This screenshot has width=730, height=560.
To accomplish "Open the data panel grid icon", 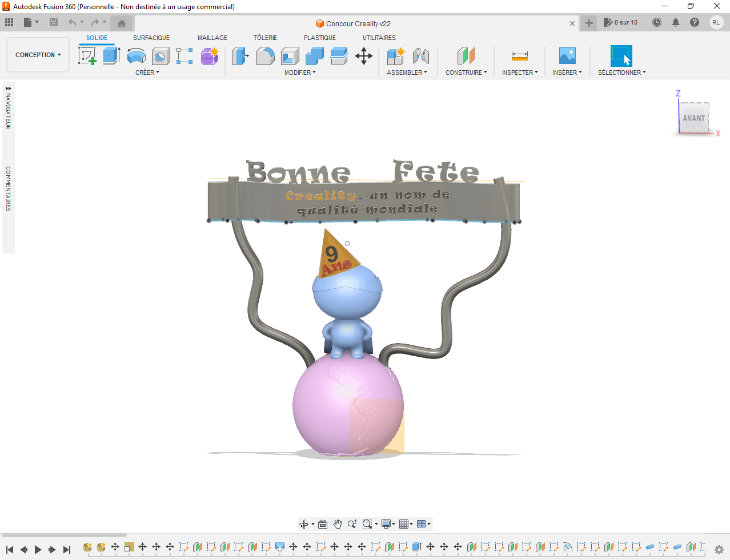I will click(9, 22).
